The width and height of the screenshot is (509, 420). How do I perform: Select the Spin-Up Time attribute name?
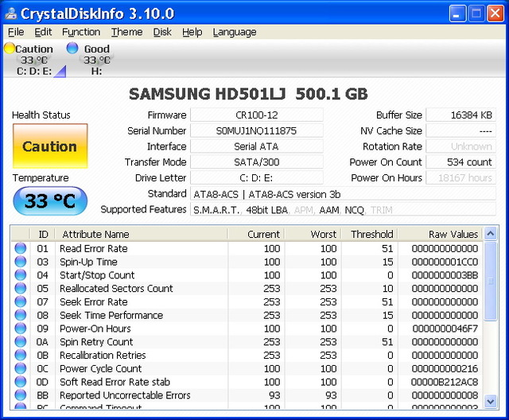click(88, 262)
